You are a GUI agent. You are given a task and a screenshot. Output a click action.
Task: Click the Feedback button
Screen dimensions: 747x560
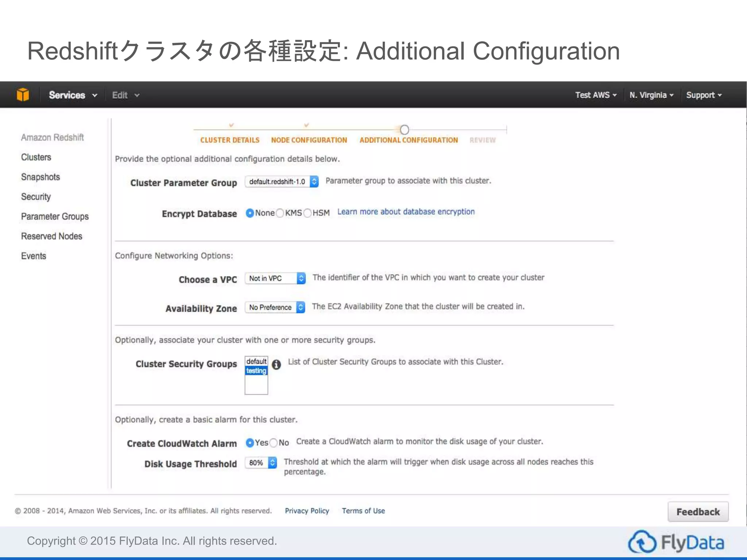point(698,512)
